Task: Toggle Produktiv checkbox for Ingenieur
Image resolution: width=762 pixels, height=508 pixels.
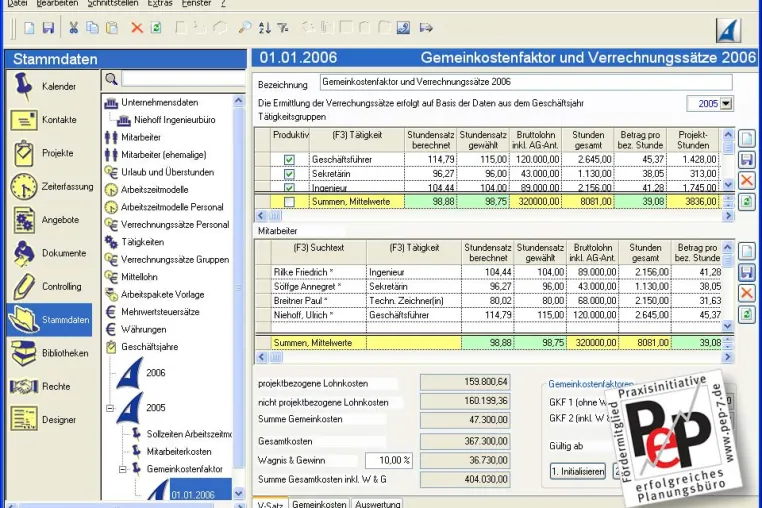Action: pos(289,187)
